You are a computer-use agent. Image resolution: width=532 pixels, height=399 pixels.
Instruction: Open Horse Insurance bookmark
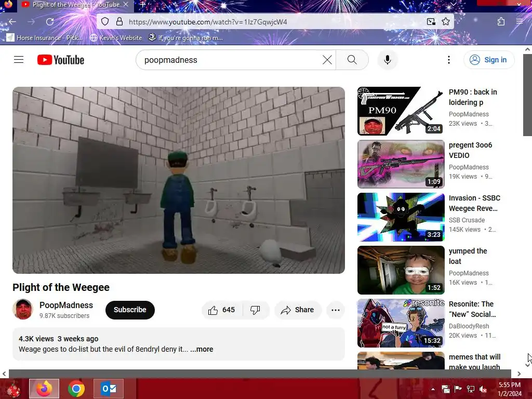coord(44,37)
